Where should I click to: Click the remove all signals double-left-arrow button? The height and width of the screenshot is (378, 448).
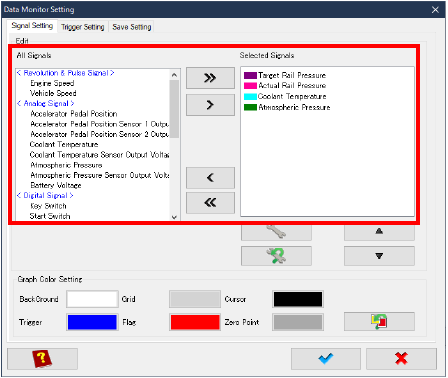point(210,203)
